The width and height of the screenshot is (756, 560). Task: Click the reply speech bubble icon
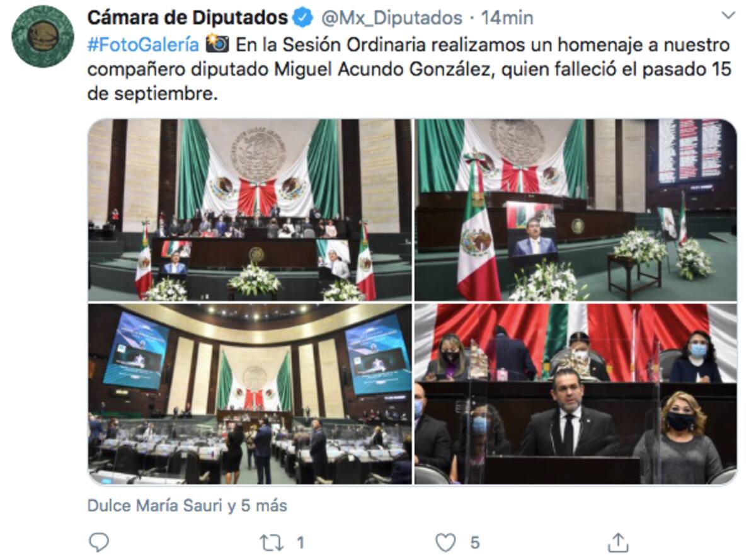coord(98,542)
